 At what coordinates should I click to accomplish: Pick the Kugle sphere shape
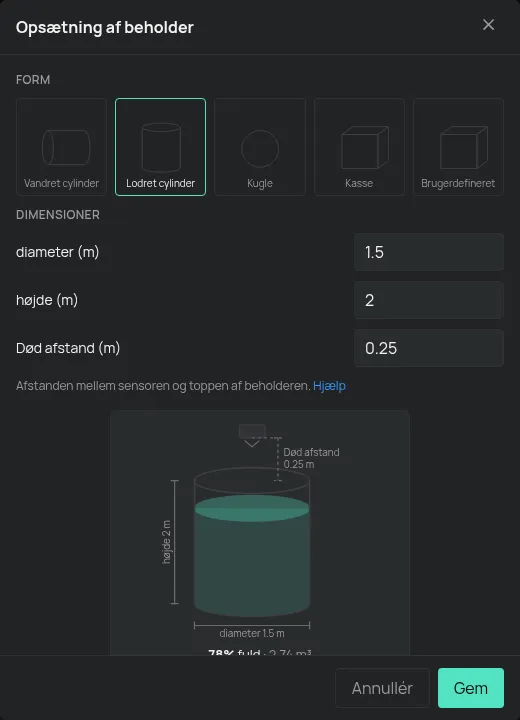pos(260,147)
